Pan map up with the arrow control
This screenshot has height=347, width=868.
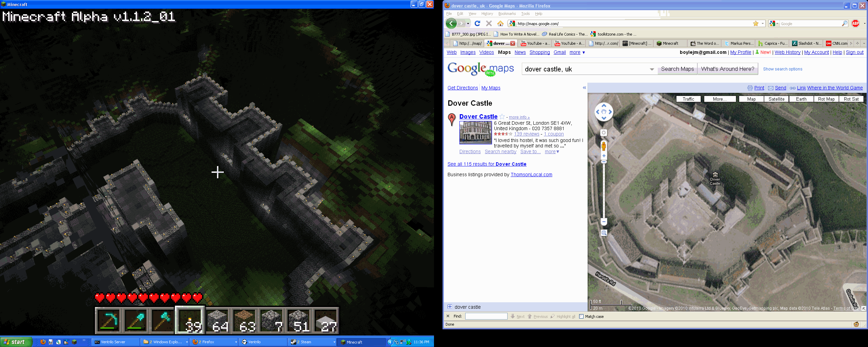coord(604,105)
